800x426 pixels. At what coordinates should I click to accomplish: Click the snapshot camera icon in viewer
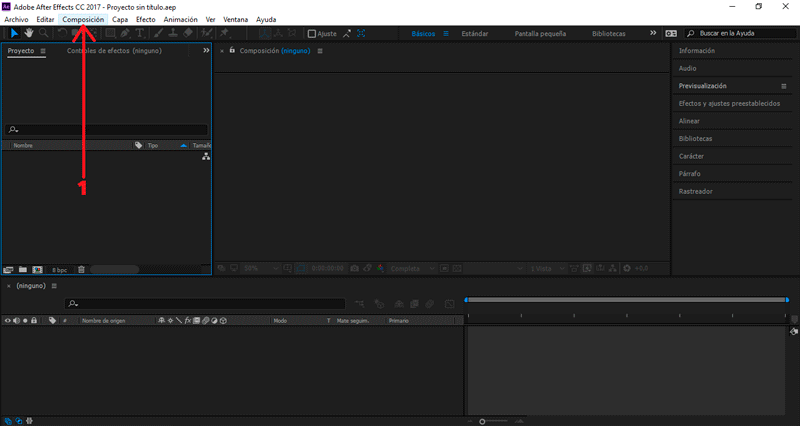(355, 268)
